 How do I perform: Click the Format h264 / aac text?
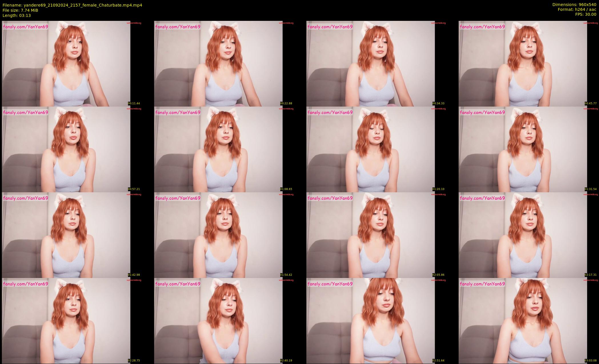pos(577,9)
